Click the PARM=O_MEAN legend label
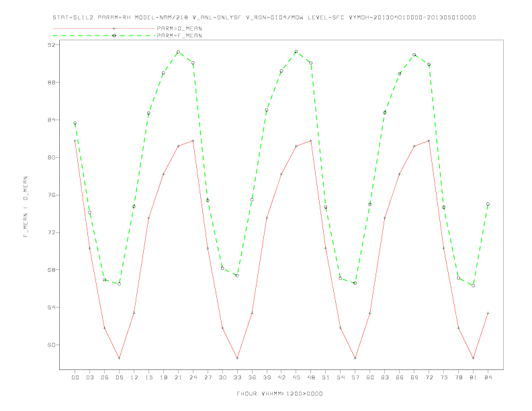This screenshot has width=532, height=411. 179,28
